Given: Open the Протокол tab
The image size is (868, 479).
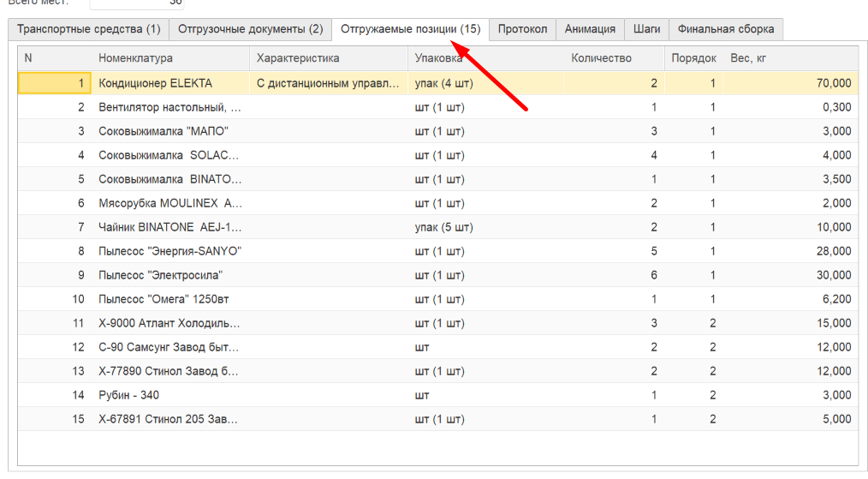Looking at the screenshot, I should point(522,29).
